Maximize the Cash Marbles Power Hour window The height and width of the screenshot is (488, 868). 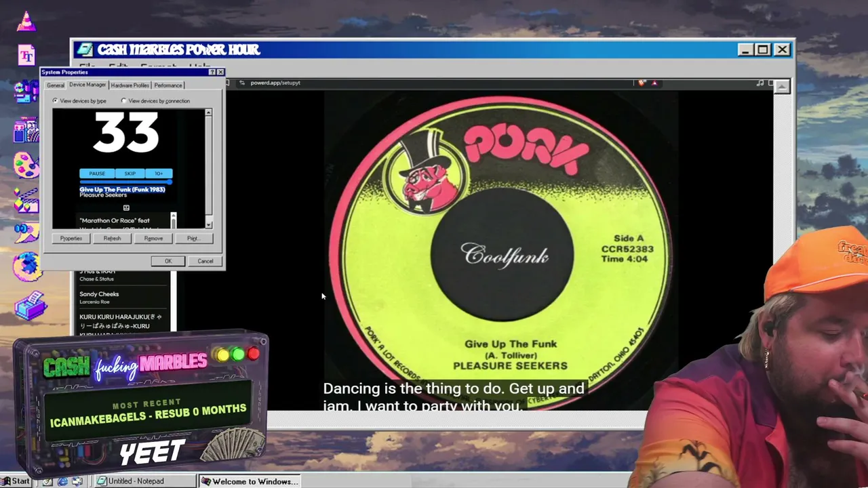point(762,49)
